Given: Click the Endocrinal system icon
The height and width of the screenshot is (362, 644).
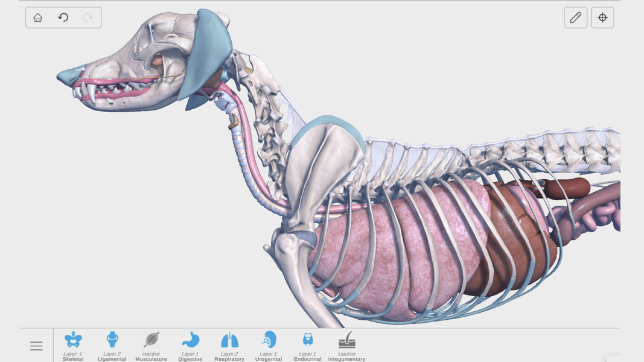Looking at the screenshot, I should pyautogui.click(x=308, y=341).
